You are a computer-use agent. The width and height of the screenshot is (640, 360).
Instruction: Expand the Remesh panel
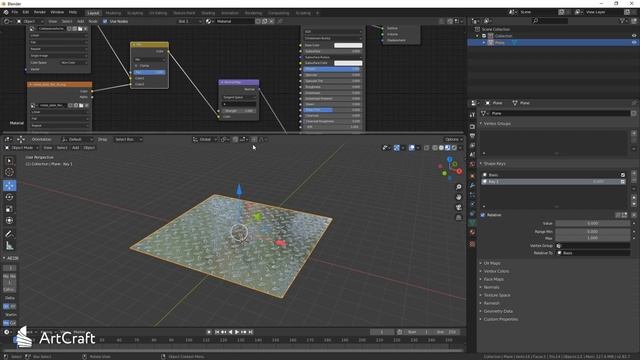coord(491,303)
